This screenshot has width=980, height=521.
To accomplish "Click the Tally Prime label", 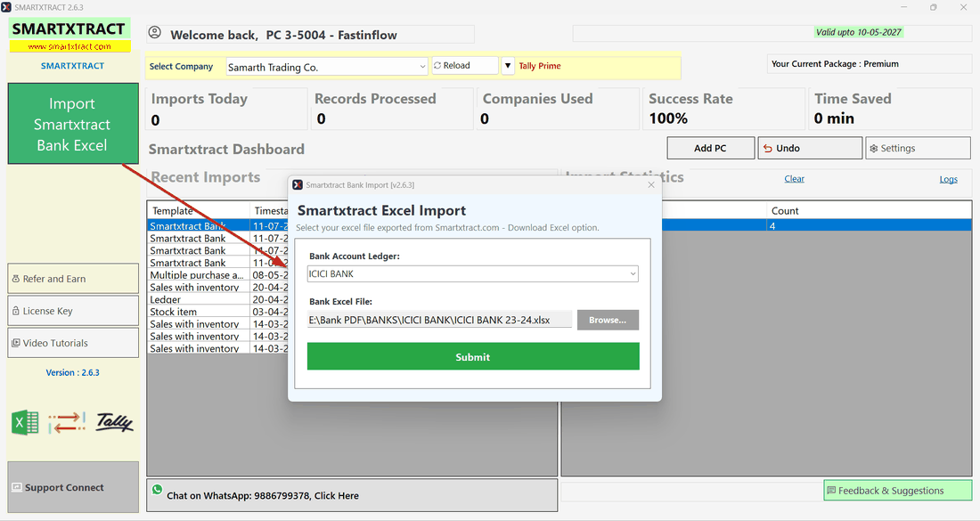I will coord(540,66).
